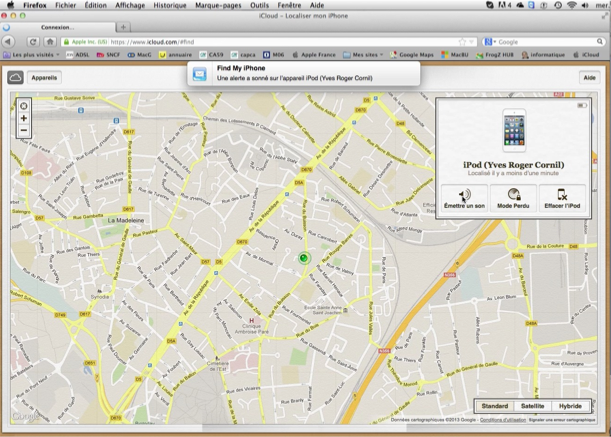Zoom in on the map

24,118
